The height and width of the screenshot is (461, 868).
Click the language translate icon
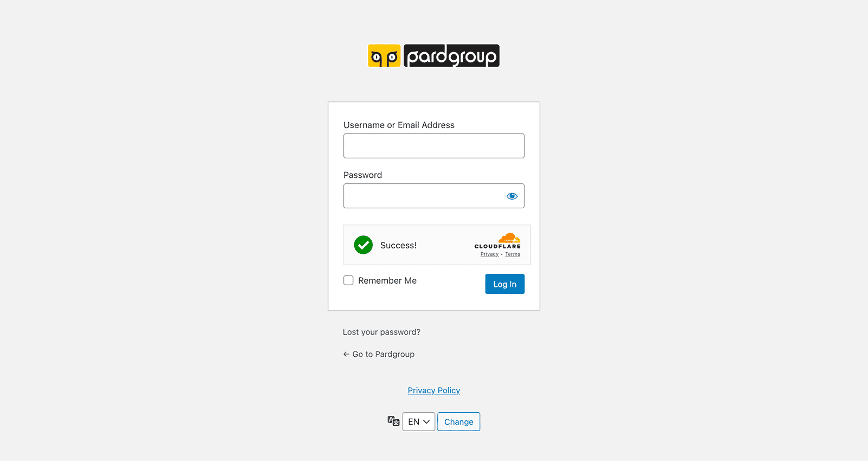(393, 421)
